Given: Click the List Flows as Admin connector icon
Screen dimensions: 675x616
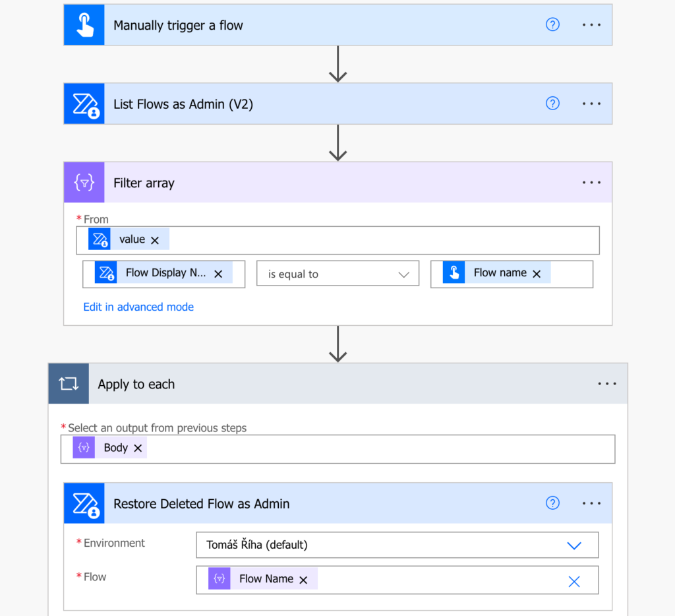Looking at the screenshot, I should coord(84,104).
